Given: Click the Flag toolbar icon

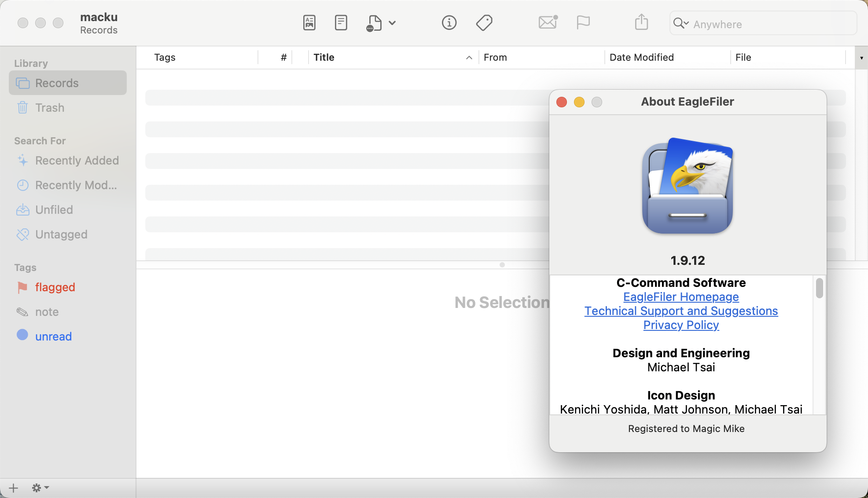Looking at the screenshot, I should click(583, 22).
